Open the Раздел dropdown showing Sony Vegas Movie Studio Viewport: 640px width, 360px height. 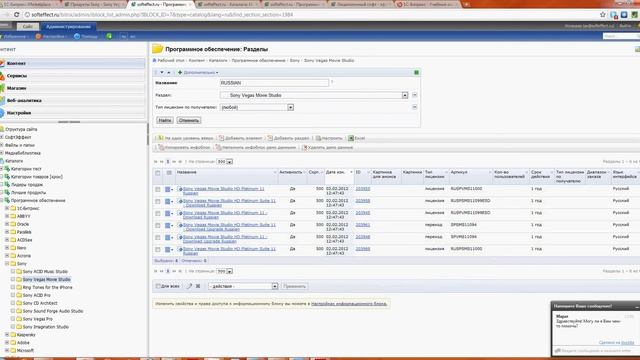[x=314, y=95]
